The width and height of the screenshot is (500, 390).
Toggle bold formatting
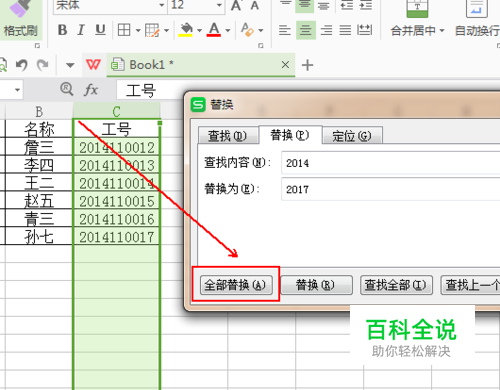pos(62,30)
